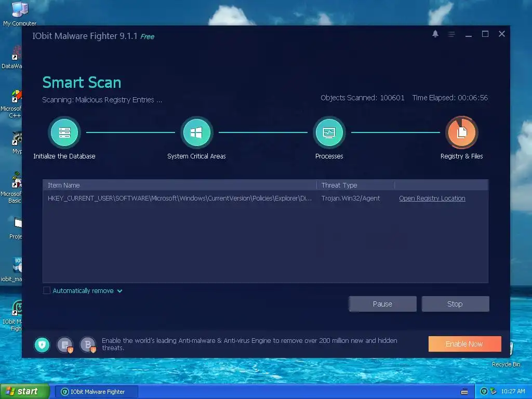Image resolution: width=532 pixels, height=399 pixels.
Task: Select the DataWa desktop shortcut
Action: tap(14, 58)
